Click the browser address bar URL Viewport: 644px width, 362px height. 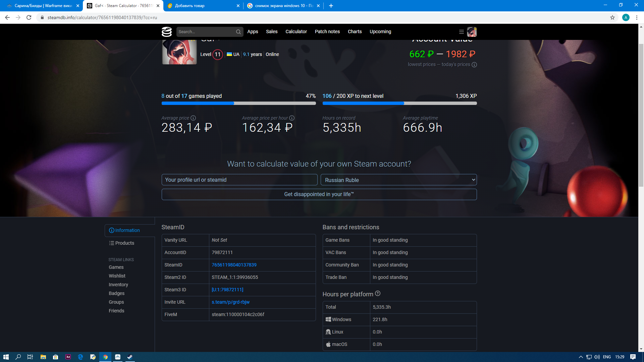[102, 17]
